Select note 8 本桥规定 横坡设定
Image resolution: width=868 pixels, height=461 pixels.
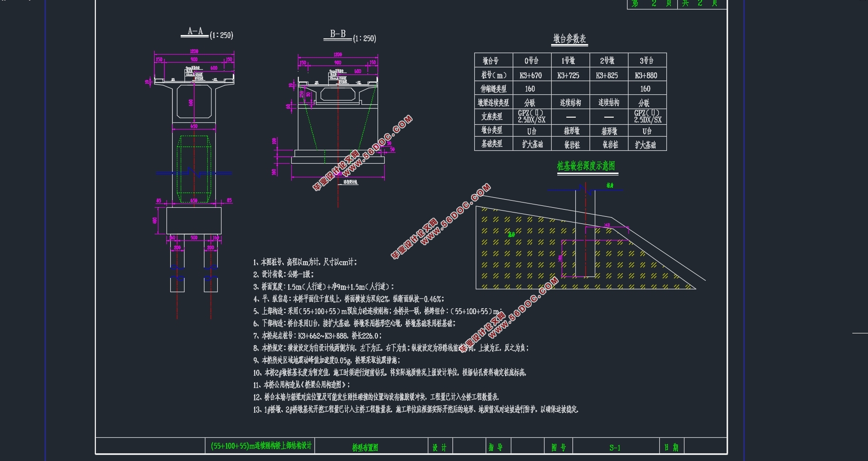[391, 348]
